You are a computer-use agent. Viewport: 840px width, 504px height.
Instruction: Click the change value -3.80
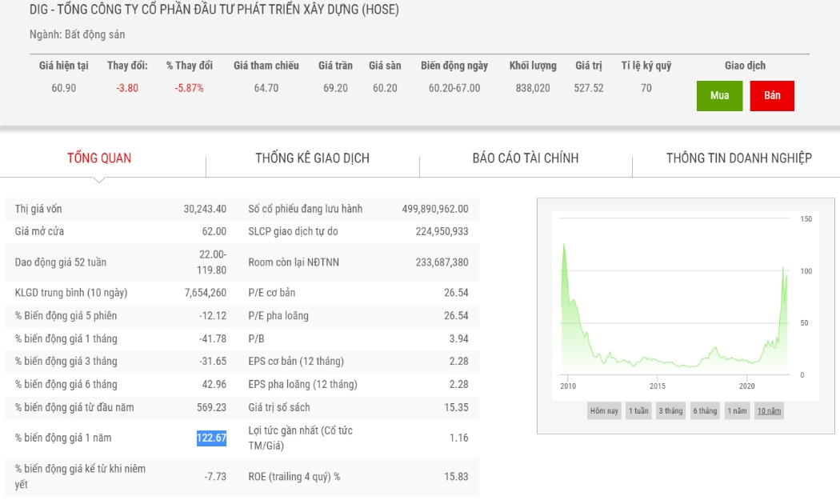[127, 88]
